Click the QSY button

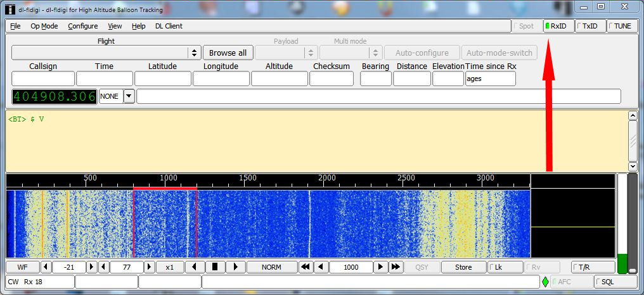(x=422, y=267)
